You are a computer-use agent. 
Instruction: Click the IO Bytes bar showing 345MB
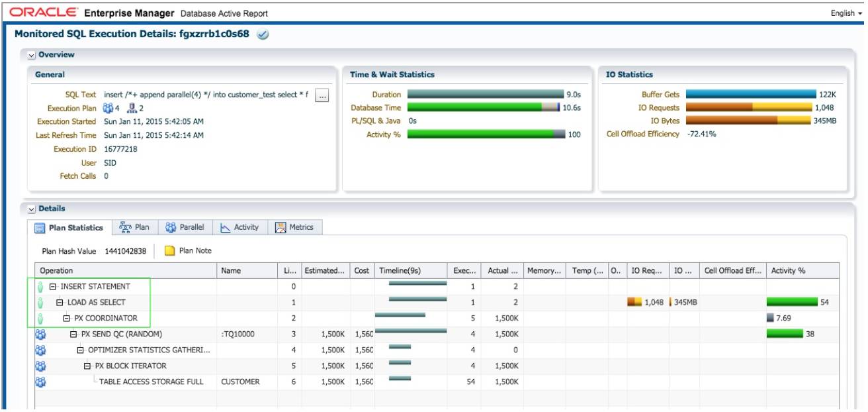coord(748,121)
